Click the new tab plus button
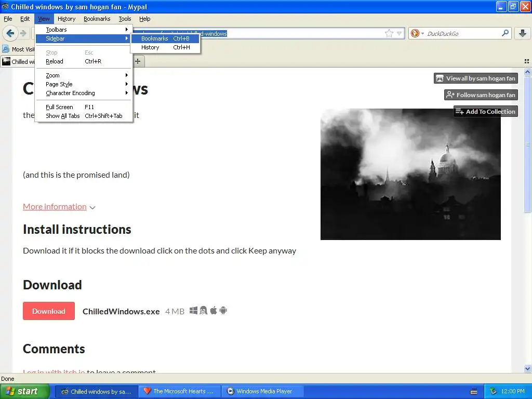The image size is (532, 399). (138, 61)
